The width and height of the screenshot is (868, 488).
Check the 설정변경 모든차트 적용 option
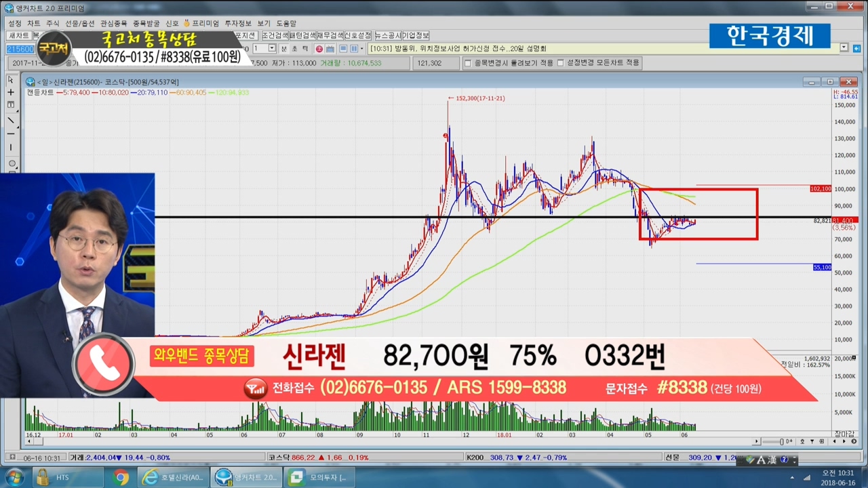click(560, 63)
